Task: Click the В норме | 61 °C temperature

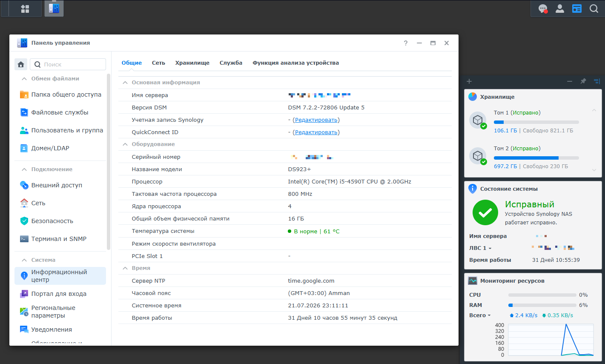Action: click(314, 232)
